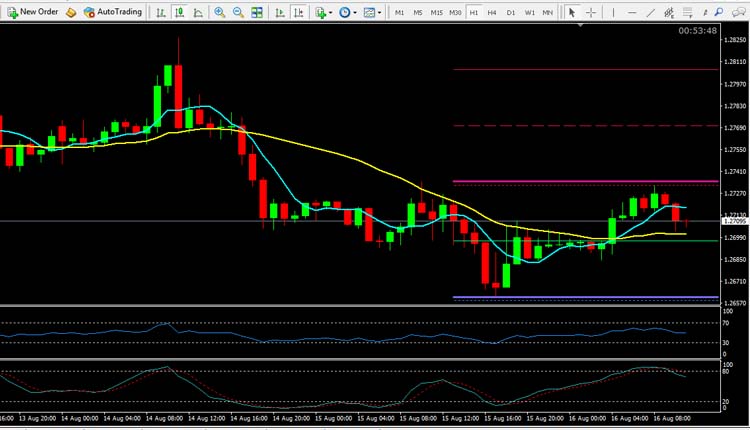Select the Draw Vertical Line tool
750x430 pixels.
point(613,12)
